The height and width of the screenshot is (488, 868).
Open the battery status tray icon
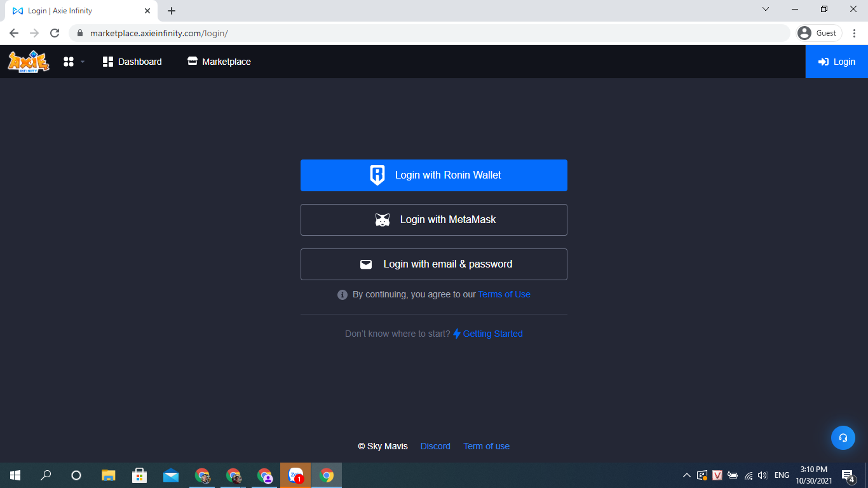(733, 475)
